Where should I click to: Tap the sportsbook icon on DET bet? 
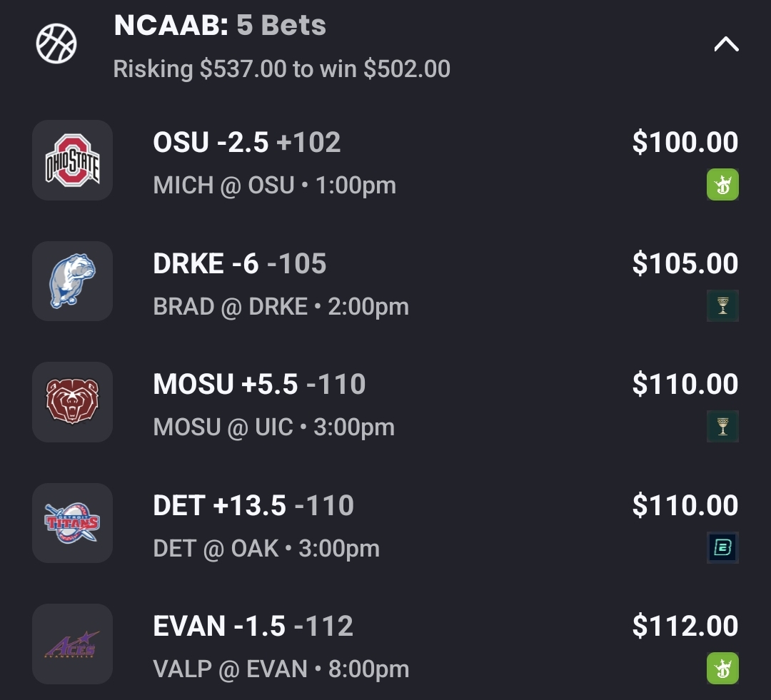722,548
